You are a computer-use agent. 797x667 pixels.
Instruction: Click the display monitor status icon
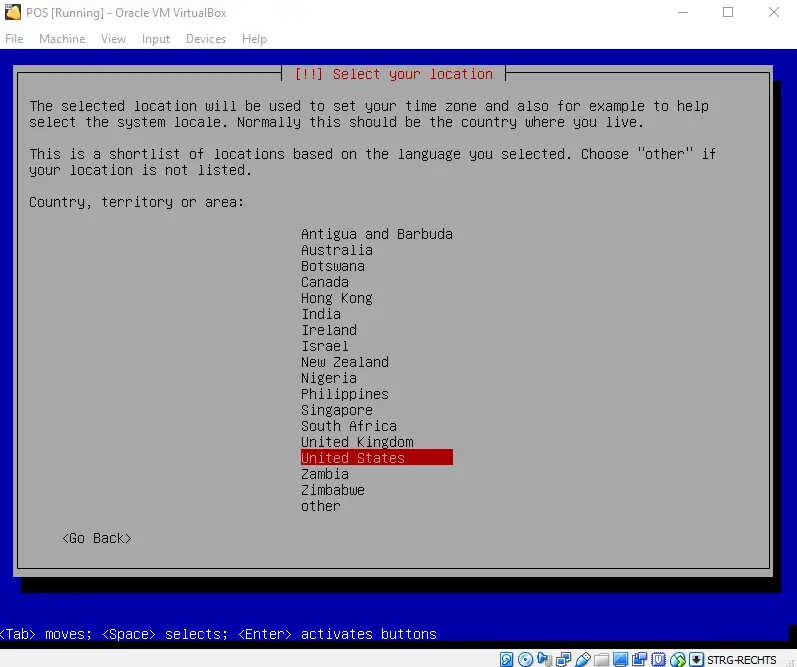(x=621, y=659)
